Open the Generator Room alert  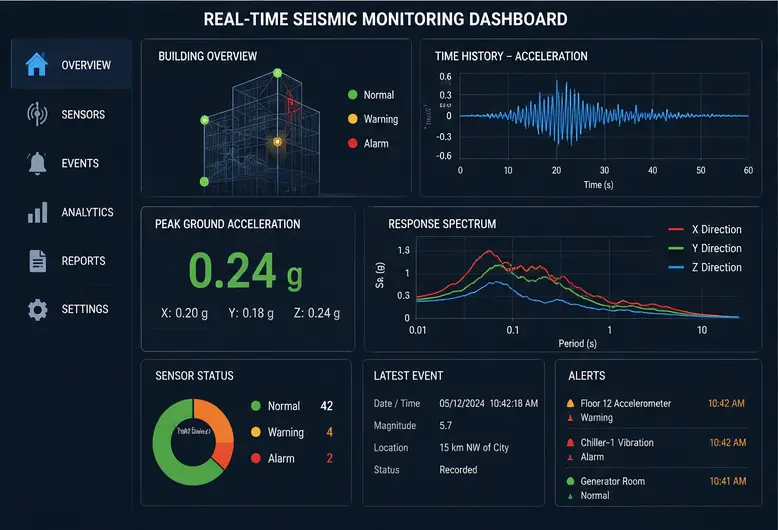[x=656, y=488]
